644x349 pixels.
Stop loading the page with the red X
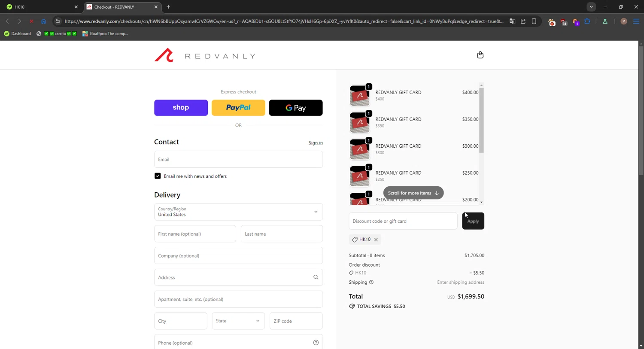pyautogui.click(x=31, y=21)
